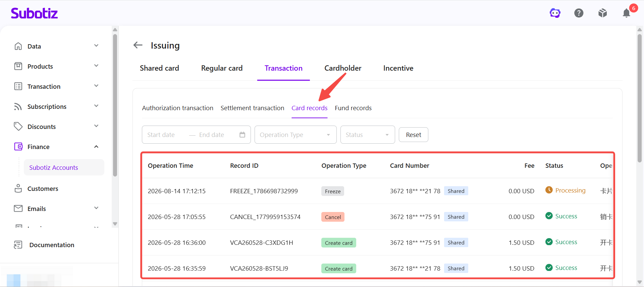Go back using the arrow next to Issuing
This screenshot has width=644, height=287.
coord(138,45)
